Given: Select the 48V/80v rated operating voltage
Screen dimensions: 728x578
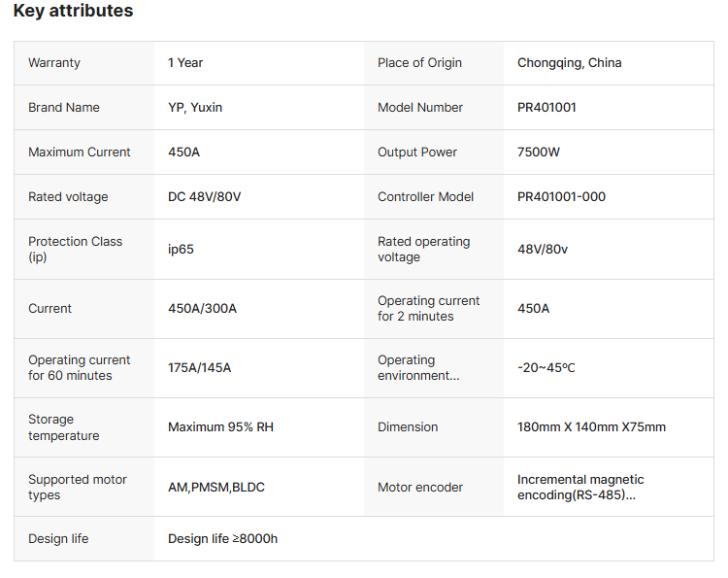Looking at the screenshot, I should pos(543,249).
